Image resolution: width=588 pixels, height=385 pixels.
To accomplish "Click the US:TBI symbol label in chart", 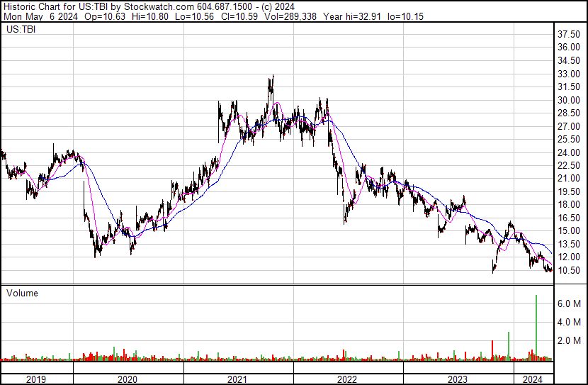I will pyautogui.click(x=21, y=29).
